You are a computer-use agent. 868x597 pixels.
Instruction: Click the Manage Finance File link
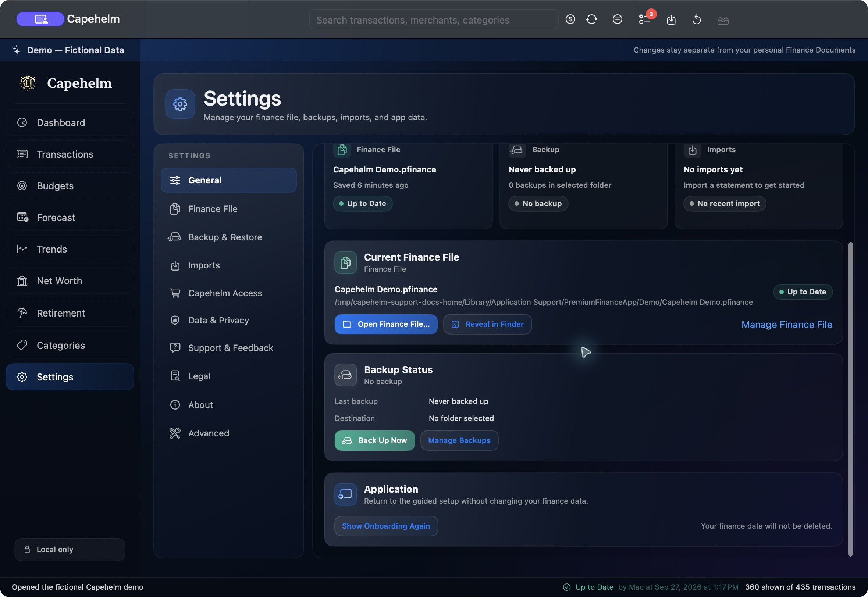786,325
